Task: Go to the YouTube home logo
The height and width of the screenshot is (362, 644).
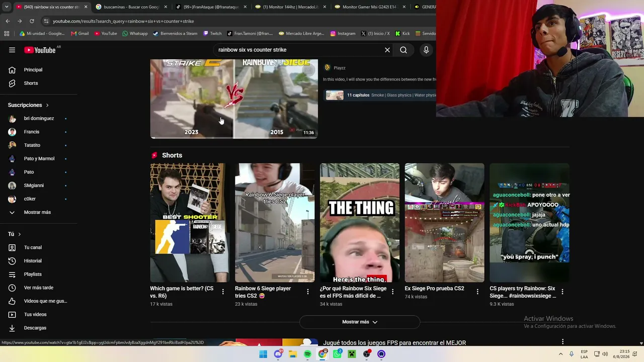Action: coord(40,50)
